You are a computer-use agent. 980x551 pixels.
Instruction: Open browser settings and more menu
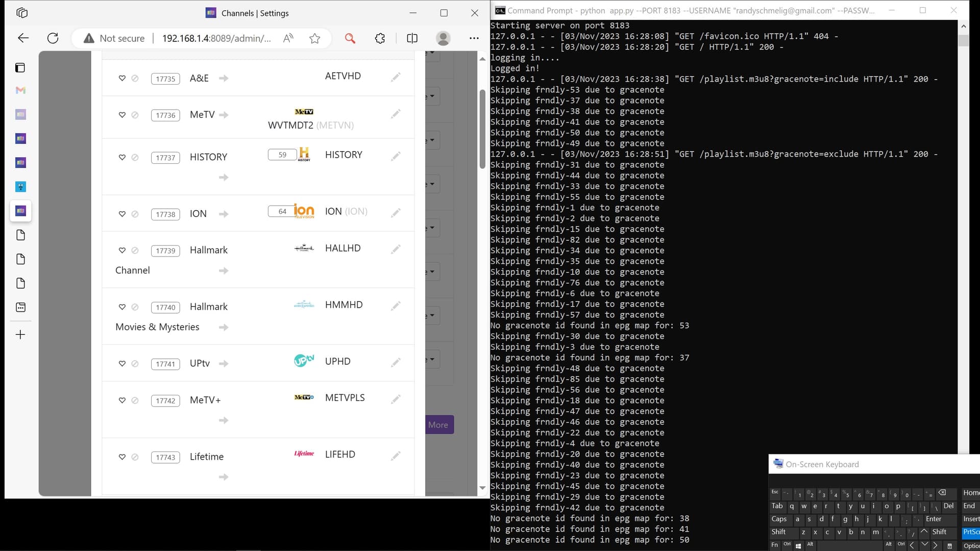(x=474, y=38)
